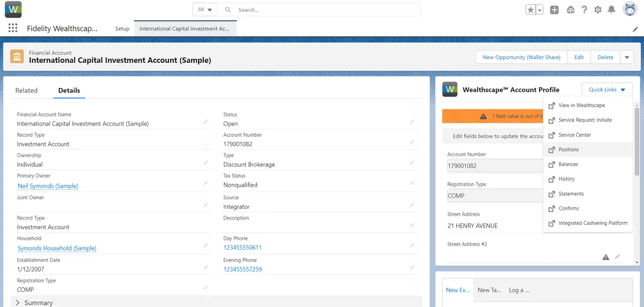This screenshot has height=307, width=644.
Task: Call Evening Phone 123455557259 link
Action: [243, 269]
